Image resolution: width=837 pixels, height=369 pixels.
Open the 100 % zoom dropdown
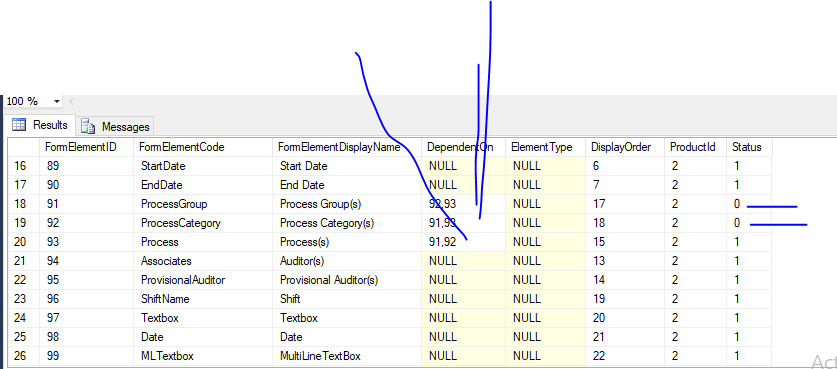point(57,101)
